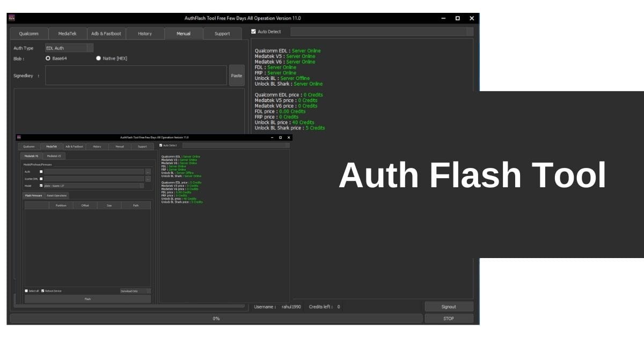Select the Mediatek V5 sub-tab
This screenshot has width=644, height=338.
[x=54, y=156]
